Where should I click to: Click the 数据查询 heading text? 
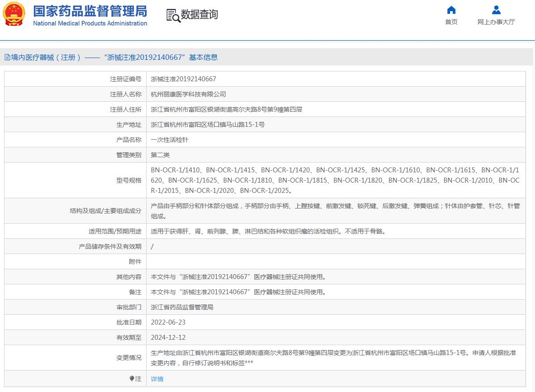tap(199, 14)
